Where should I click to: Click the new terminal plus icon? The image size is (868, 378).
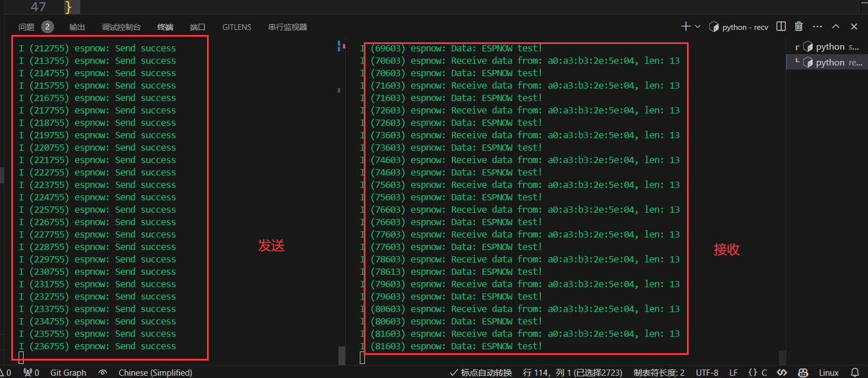click(x=685, y=27)
